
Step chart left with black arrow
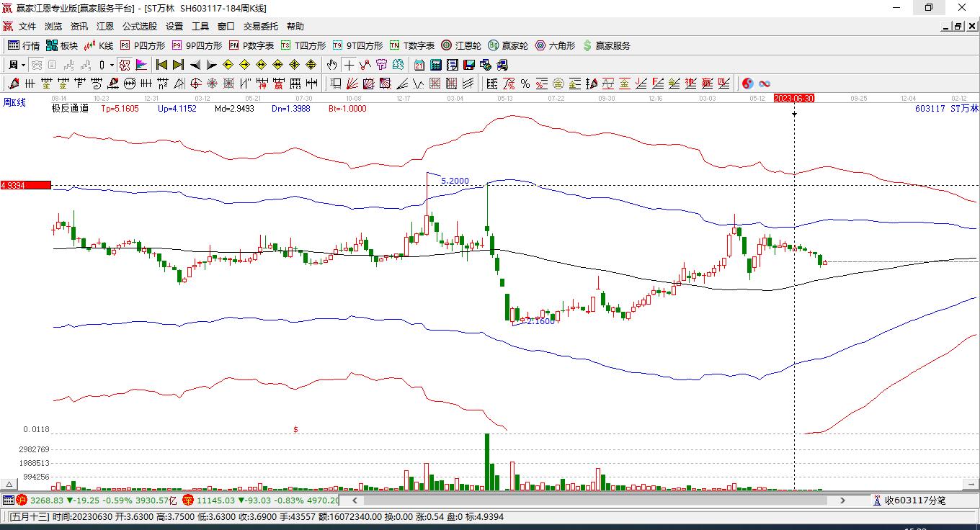[x=195, y=65]
